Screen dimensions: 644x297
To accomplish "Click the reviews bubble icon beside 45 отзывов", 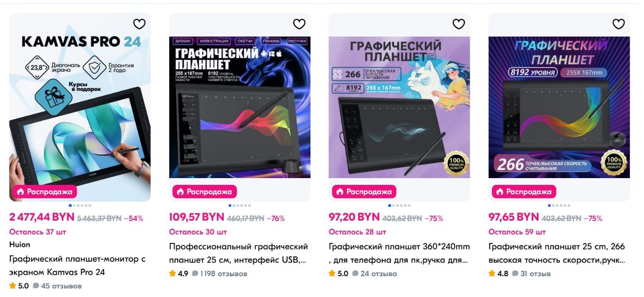I will pyautogui.click(x=36, y=286).
